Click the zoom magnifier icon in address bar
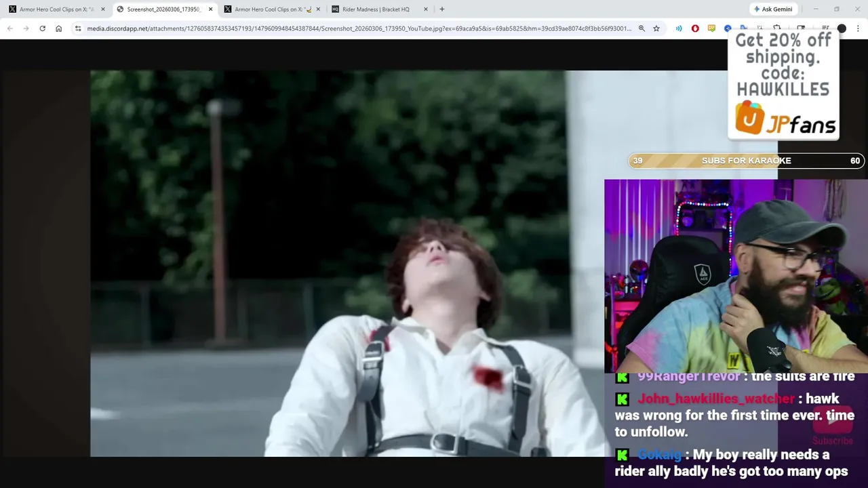The image size is (868, 488). click(x=642, y=28)
